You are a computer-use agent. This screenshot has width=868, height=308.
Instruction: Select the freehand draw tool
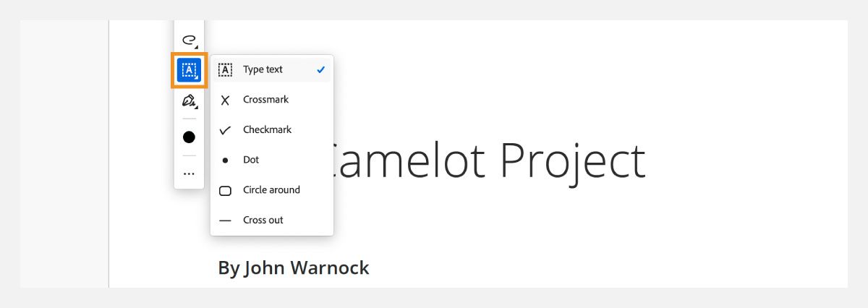[189, 40]
